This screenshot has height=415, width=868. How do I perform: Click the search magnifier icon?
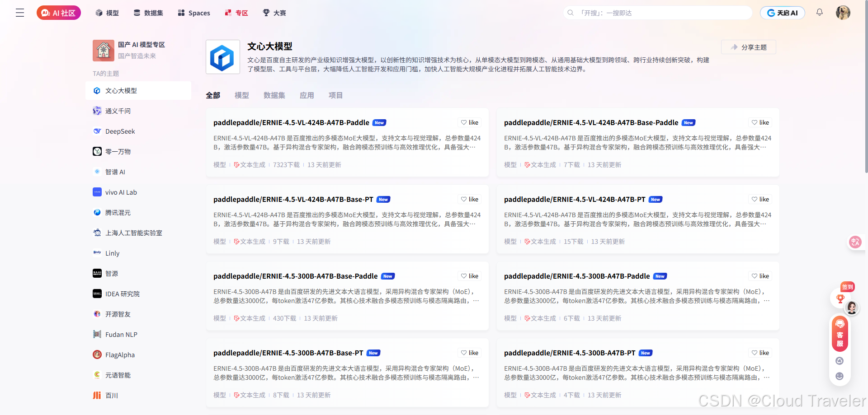[x=571, y=13]
